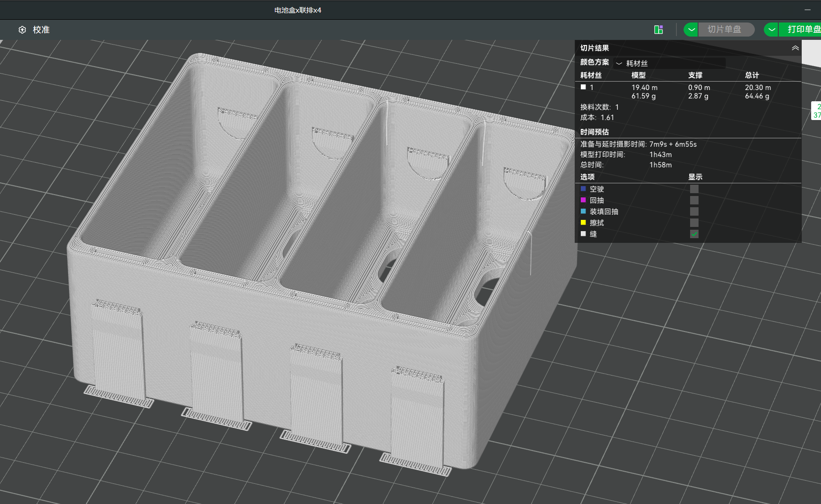Click the 时间预估 time estimate heading
Image resolution: width=821 pixels, height=504 pixels.
pyautogui.click(x=594, y=132)
